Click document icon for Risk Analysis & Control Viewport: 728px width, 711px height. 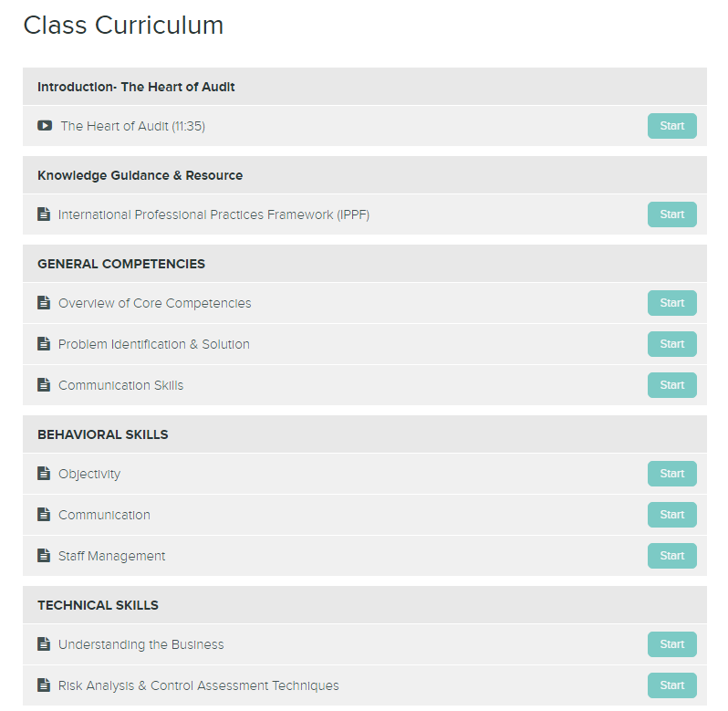(x=44, y=685)
